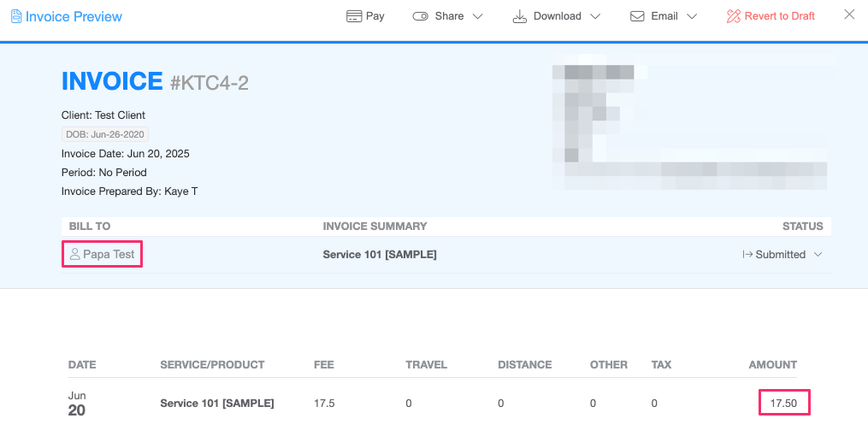Click the Pay credit card icon

tap(354, 16)
